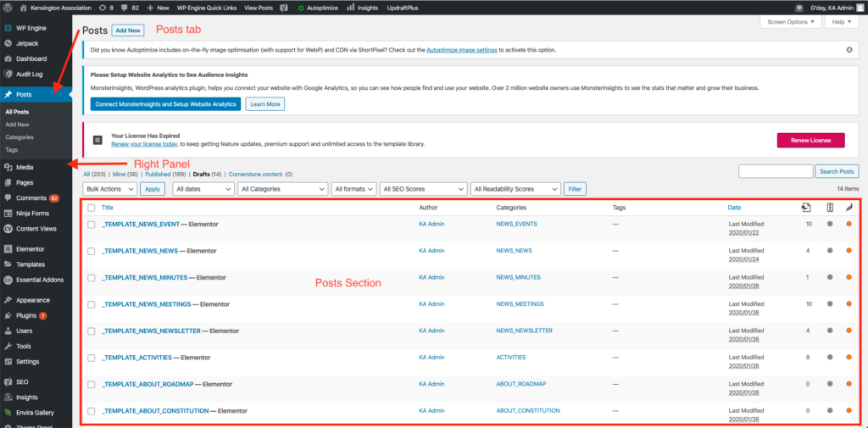Image resolution: width=868 pixels, height=428 pixels.
Task: Open the All Readability Scores dropdown
Action: click(x=516, y=189)
